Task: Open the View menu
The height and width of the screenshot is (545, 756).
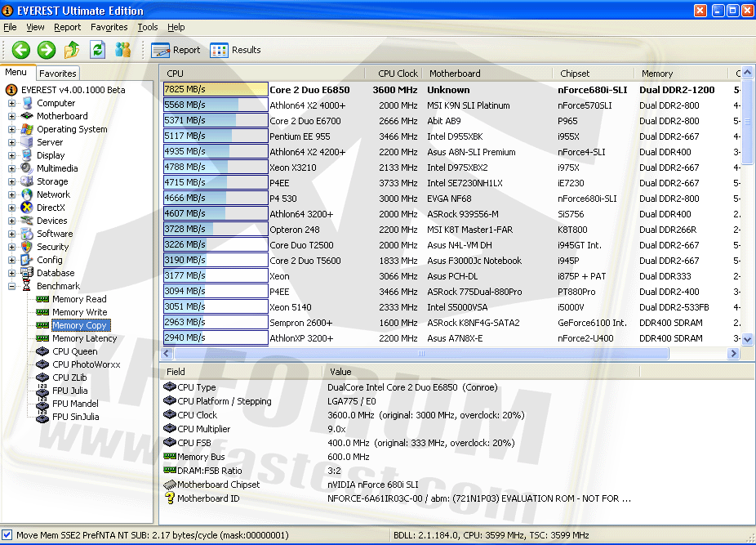Action: (x=35, y=27)
